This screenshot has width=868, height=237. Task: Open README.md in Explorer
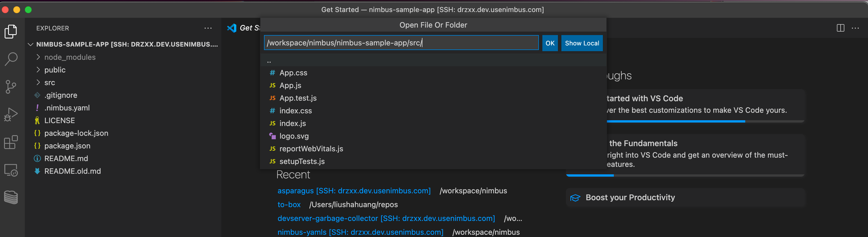123,159
